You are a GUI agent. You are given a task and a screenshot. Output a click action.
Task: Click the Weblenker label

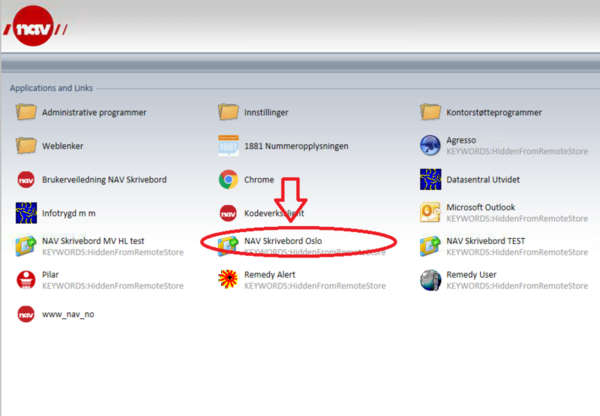click(x=63, y=146)
